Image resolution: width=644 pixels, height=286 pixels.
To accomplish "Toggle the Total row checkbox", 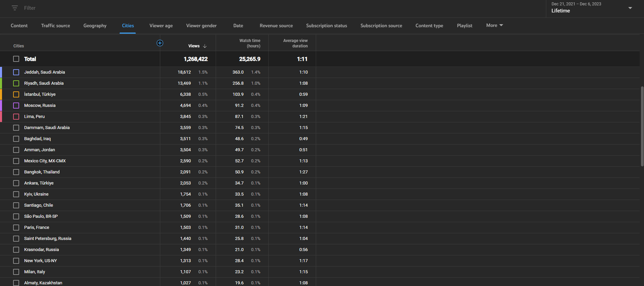I will pyautogui.click(x=16, y=59).
